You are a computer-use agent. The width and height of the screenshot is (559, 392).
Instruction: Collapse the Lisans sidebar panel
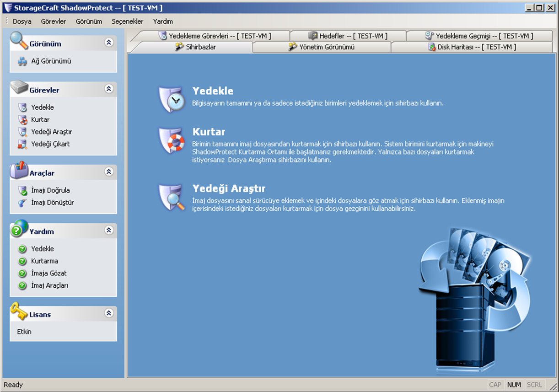[109, 313]
